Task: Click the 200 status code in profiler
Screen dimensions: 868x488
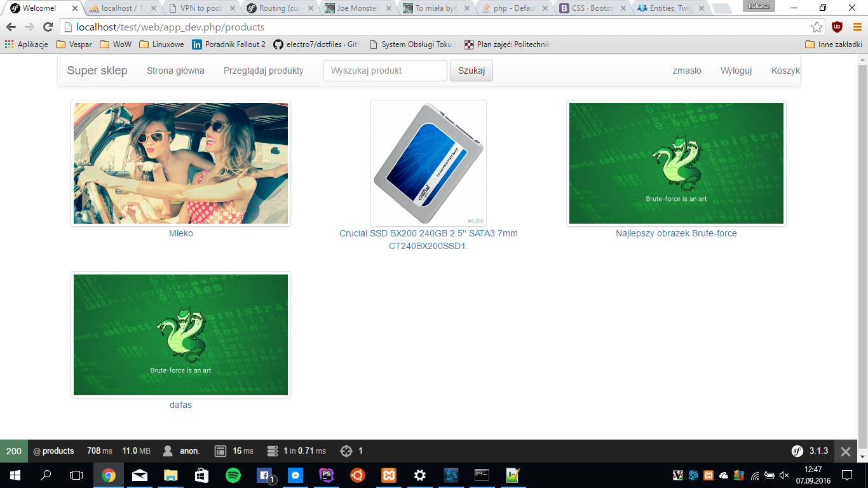Action: pyautogui.click(x=14, y=451)
